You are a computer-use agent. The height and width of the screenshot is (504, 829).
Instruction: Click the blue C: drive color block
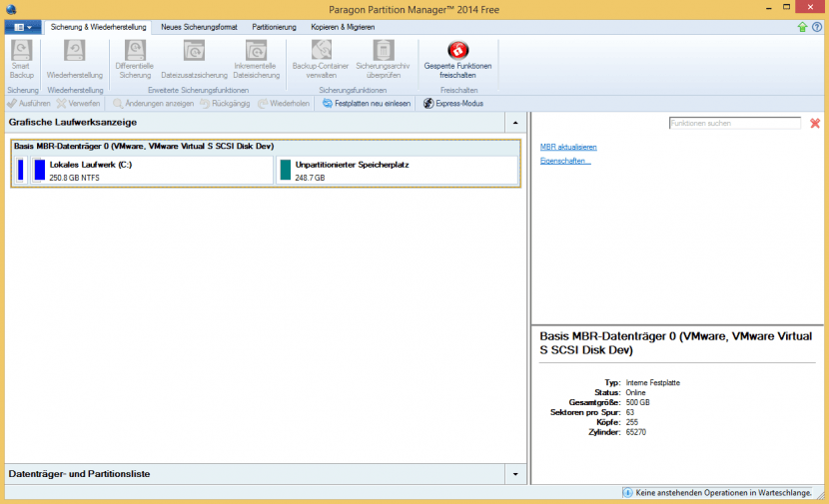[39, 170]
